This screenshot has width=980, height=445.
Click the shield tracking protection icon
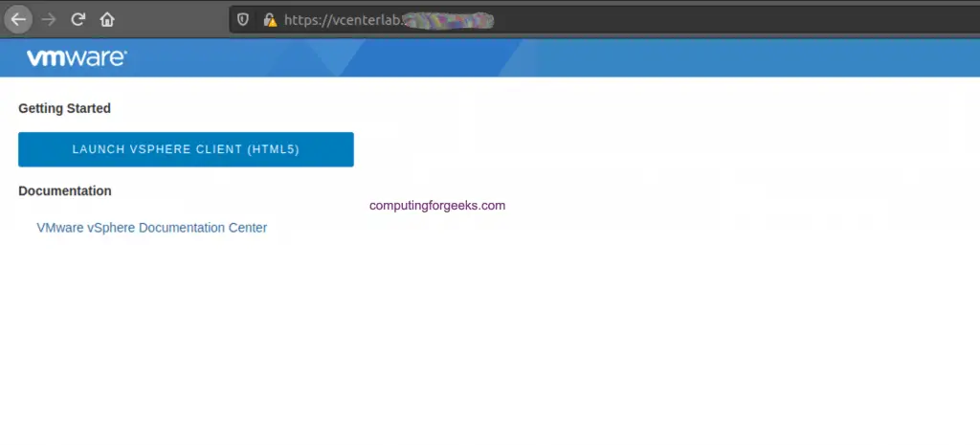click(243, 20)
